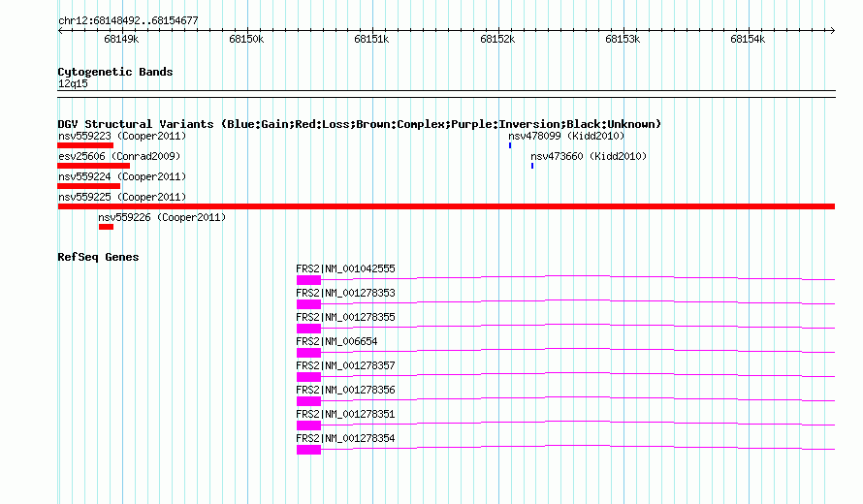Click the 68154k ruler tick label

click(x=748, y=39)
